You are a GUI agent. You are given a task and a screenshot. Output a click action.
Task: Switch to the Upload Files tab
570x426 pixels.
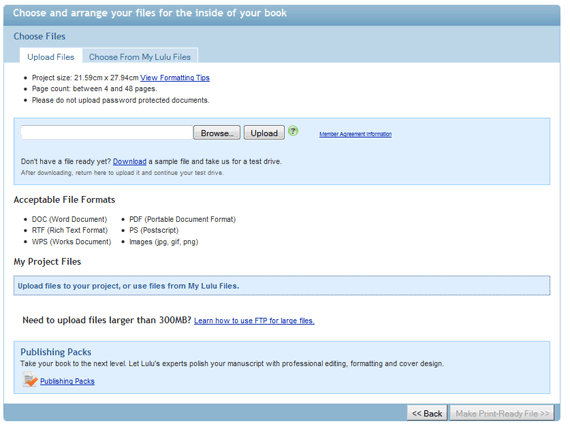[x=51, y=57]
